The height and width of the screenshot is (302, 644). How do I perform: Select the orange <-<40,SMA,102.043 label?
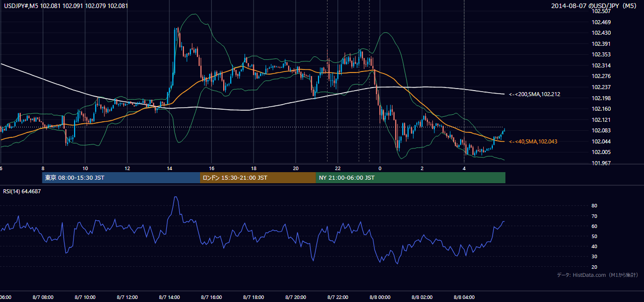(533, 141)
